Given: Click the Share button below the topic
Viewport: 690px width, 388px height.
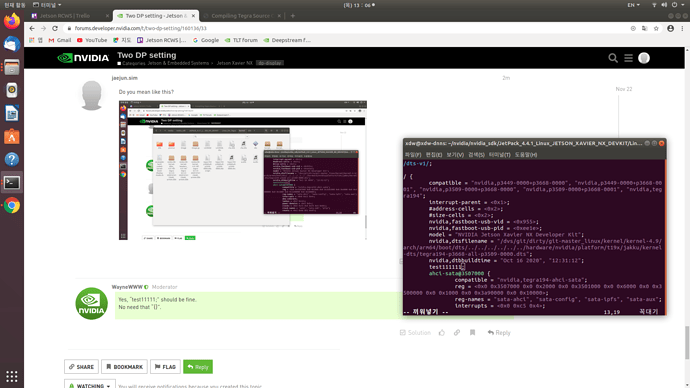Looking at the screenshot, I should pos(81,367).
